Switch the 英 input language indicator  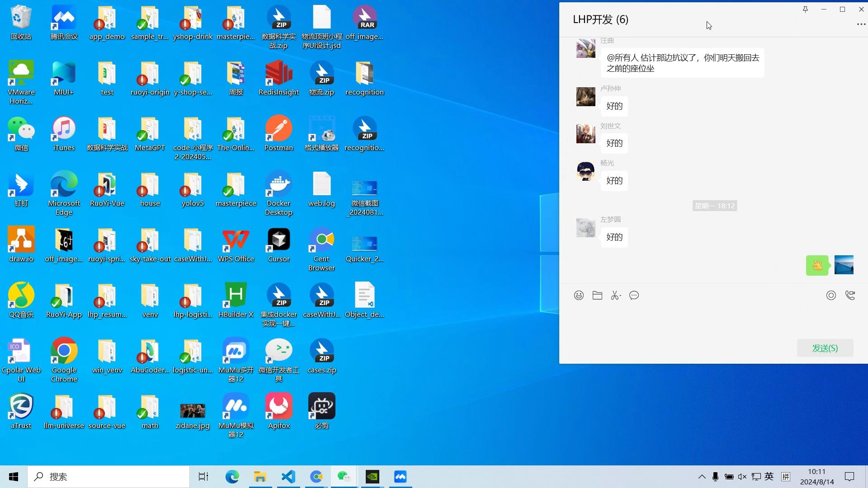coord(769,477)
